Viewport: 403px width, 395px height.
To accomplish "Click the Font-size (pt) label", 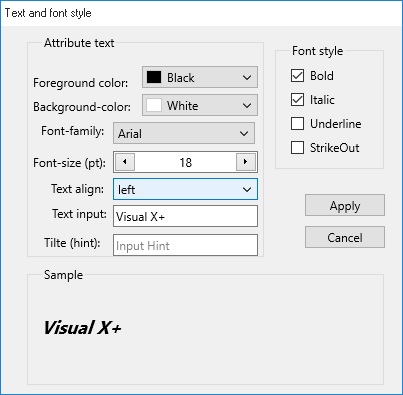I will click(69, 163).
